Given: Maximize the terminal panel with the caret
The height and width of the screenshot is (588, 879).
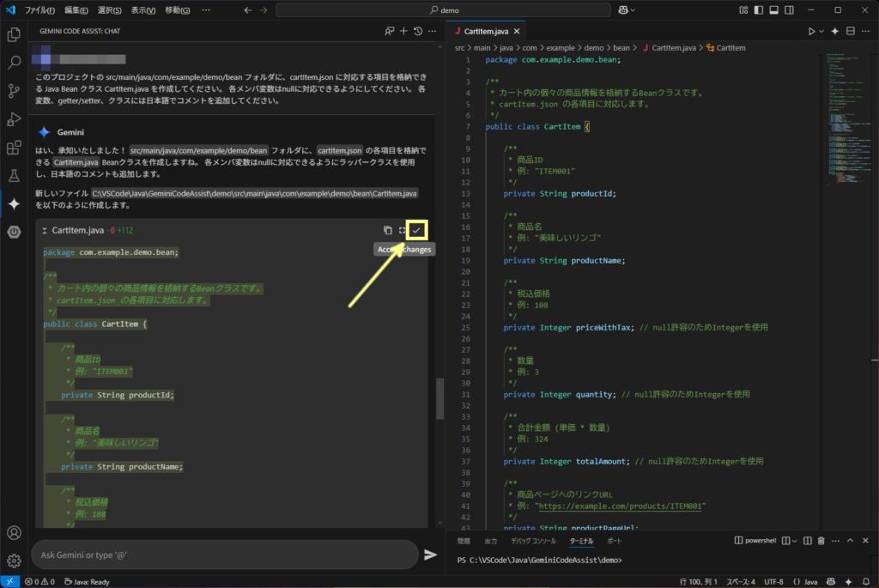Looking at the screenshot, I should coord(851,541).
